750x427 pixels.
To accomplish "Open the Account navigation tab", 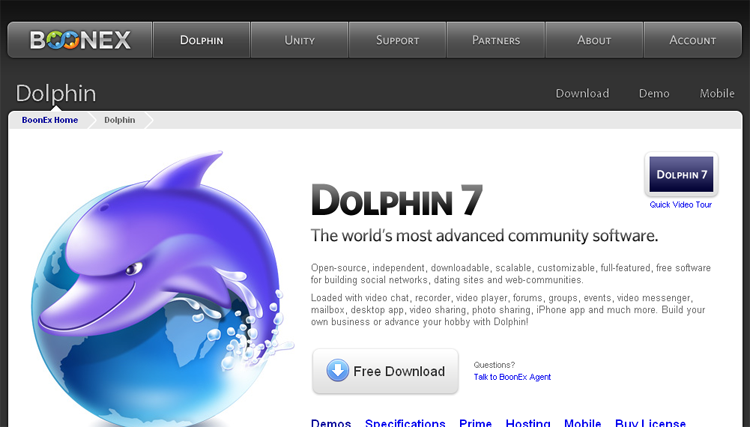I will (692, 40).
